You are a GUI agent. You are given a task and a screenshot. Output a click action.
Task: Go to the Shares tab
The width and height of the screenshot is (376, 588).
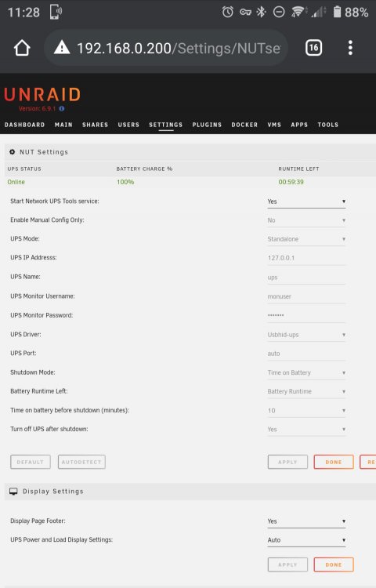coord(95,125)
